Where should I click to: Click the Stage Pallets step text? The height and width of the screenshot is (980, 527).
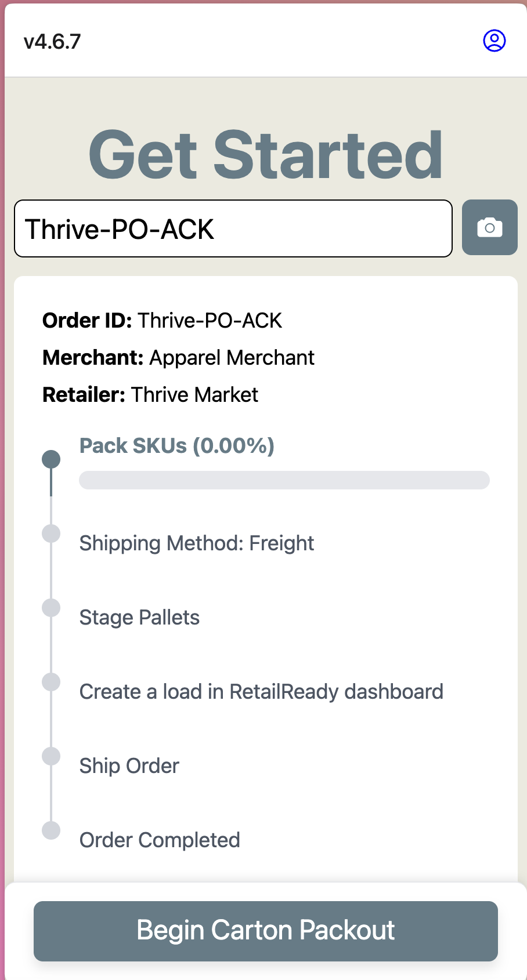139,618
